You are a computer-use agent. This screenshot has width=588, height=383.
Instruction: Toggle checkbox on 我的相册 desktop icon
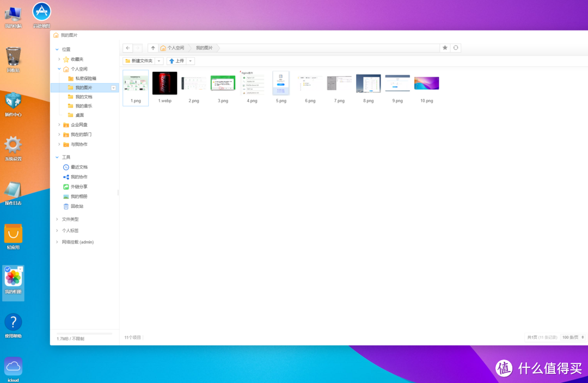point(7,269)
